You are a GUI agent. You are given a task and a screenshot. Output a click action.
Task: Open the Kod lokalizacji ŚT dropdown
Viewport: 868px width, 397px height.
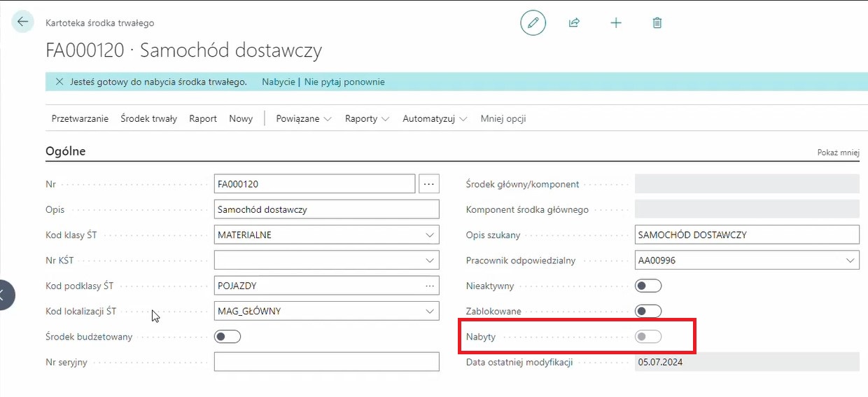pos(430,311)
